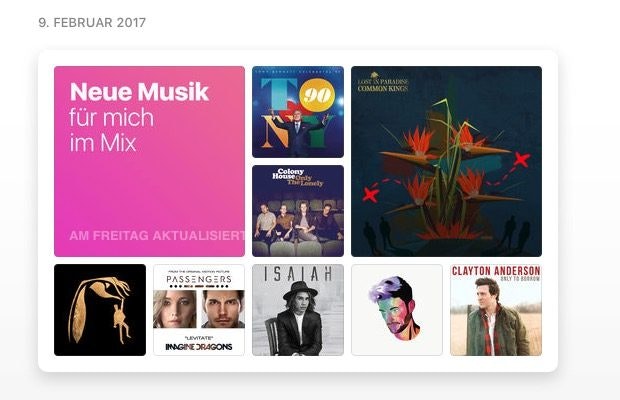Select the Isaiah black-and-white album cover

298,310
